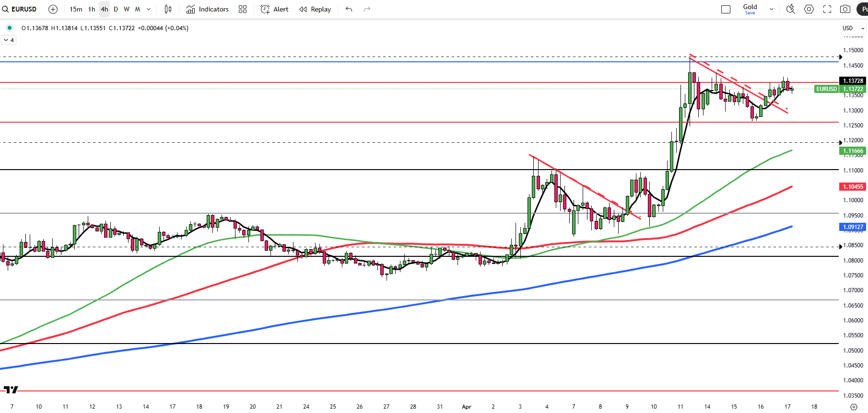Click OHLC values O1.13678 in the legend

pos(35,28)
